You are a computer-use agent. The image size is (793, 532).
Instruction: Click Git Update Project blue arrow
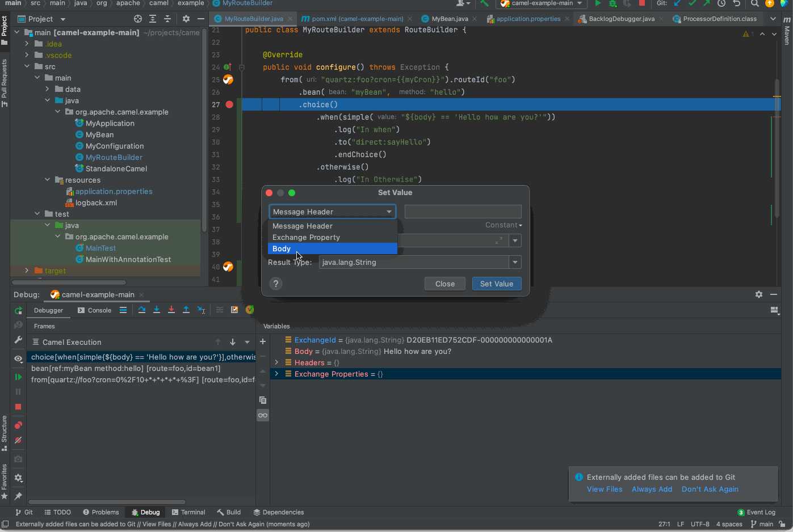[677, 3]
